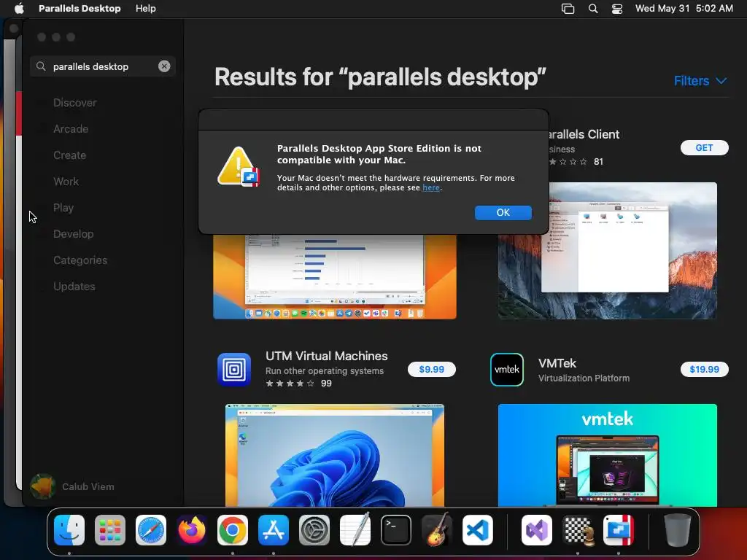The height and width of the screenshot is (560, 747).
Task: Click the Parallels warning icon in dialog
Action: [x=239, y=166]
